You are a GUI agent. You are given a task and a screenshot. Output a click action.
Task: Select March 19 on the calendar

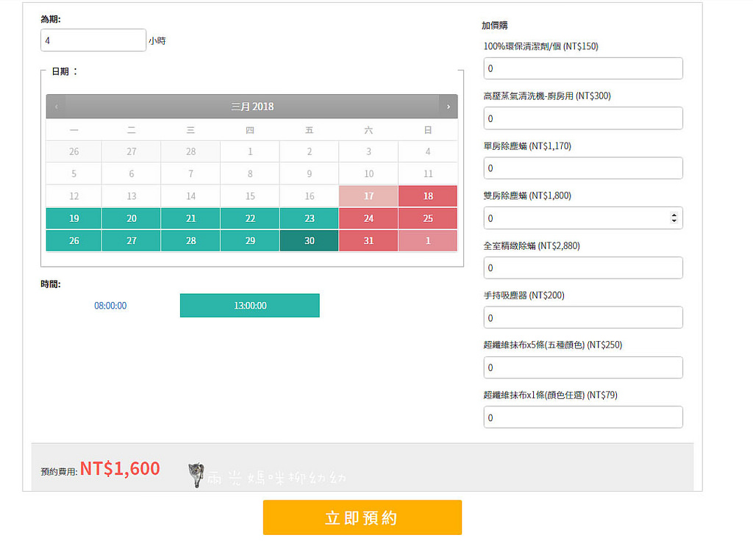74,218
